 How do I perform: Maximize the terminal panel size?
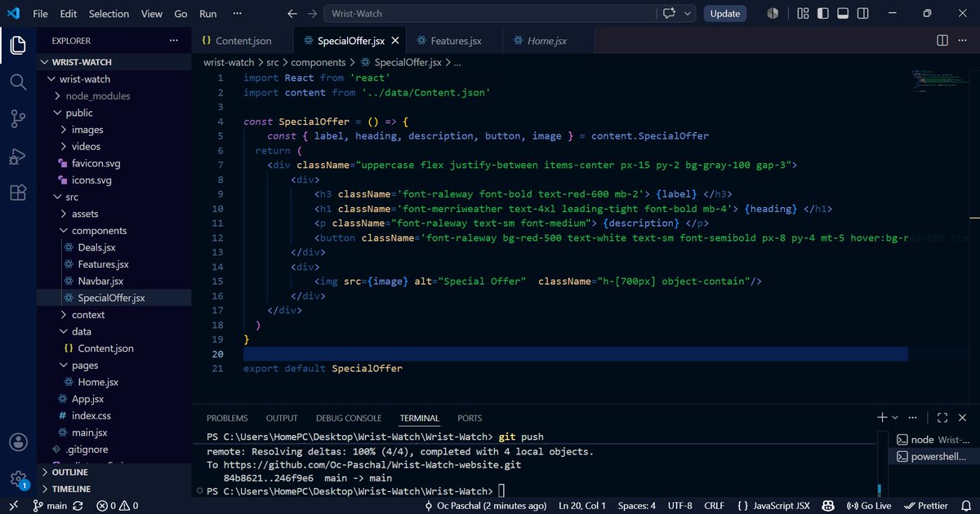942,418
